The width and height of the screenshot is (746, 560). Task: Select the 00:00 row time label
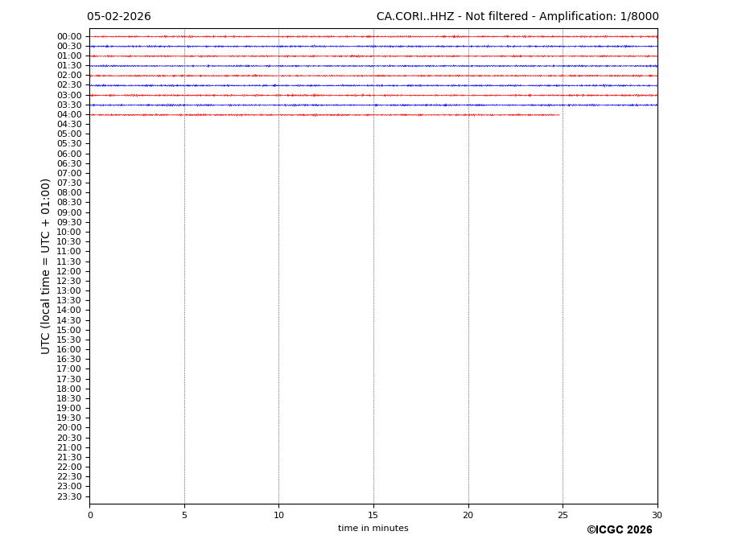pyautogui.click(x=69, y=36)
